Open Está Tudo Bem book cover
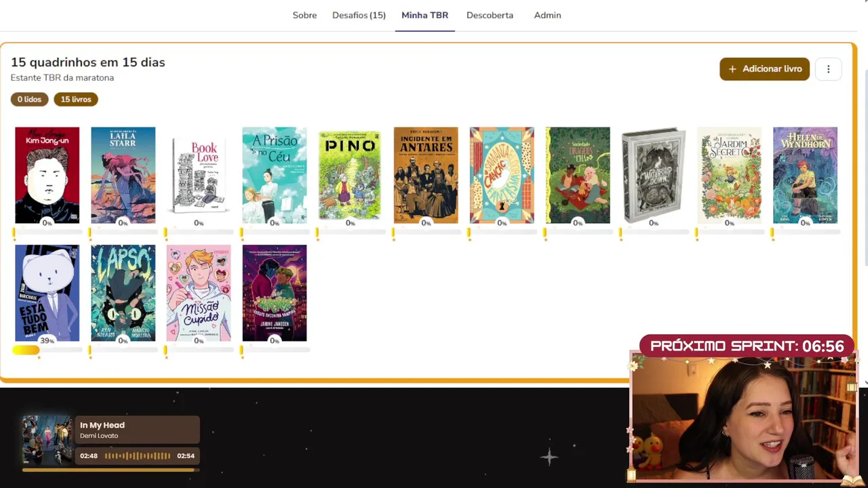Viewport: 868px width, 488px height. (47, 293)
